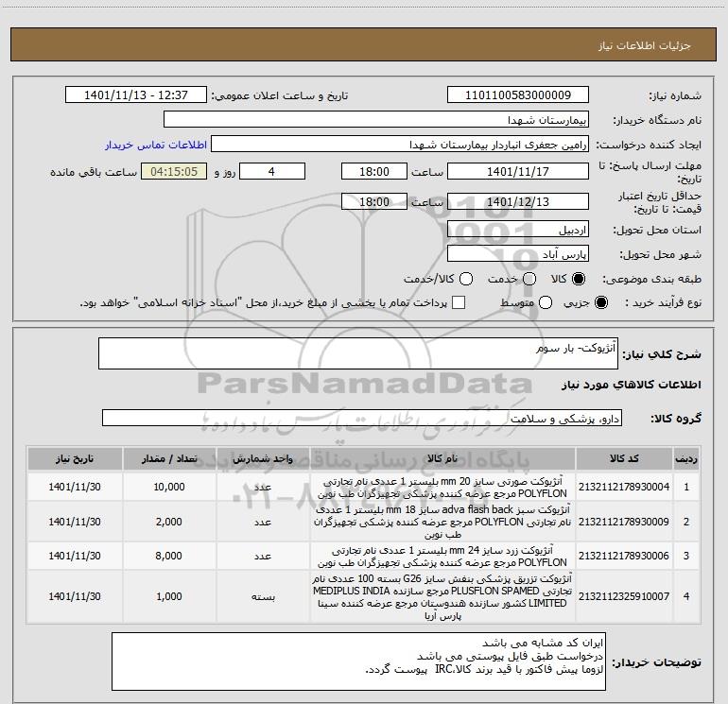Image resolution: width=728 pixels, height=704 pixels.
Task: Select the کالا/خدمت radio button
Action: (x=466, y=279)
